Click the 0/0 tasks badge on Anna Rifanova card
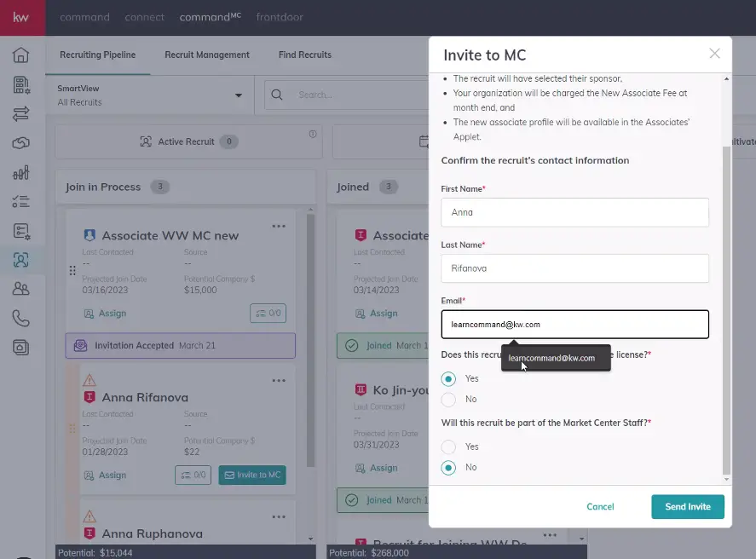Viewport: 756px width, 559px height. 193,475
